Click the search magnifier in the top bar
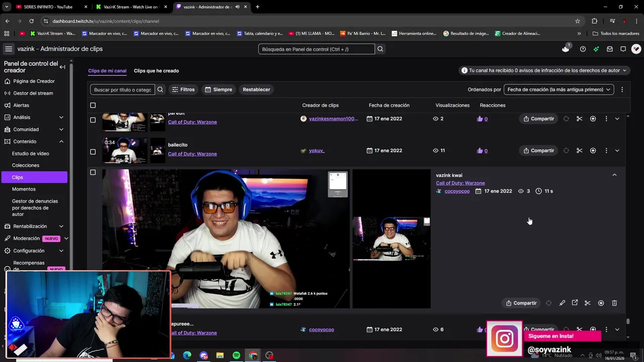This screenshot has width=644, height=362. tap(380, 49)
